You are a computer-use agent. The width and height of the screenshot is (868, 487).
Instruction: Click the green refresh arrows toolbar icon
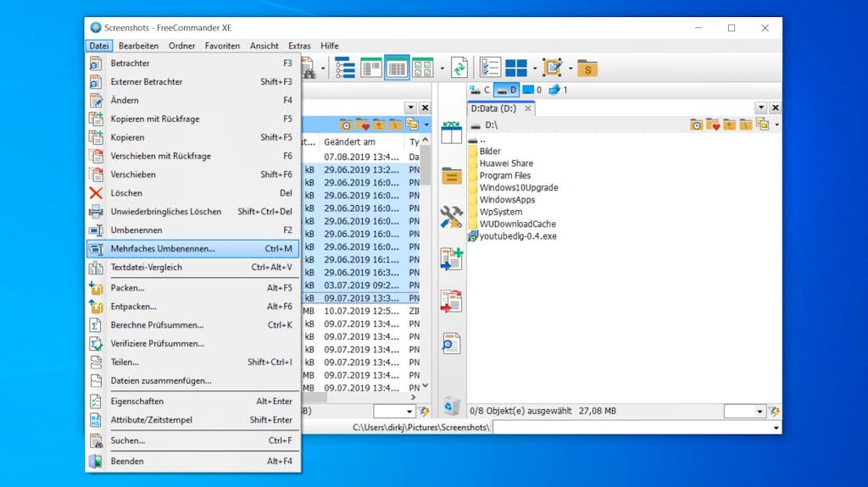459,69
